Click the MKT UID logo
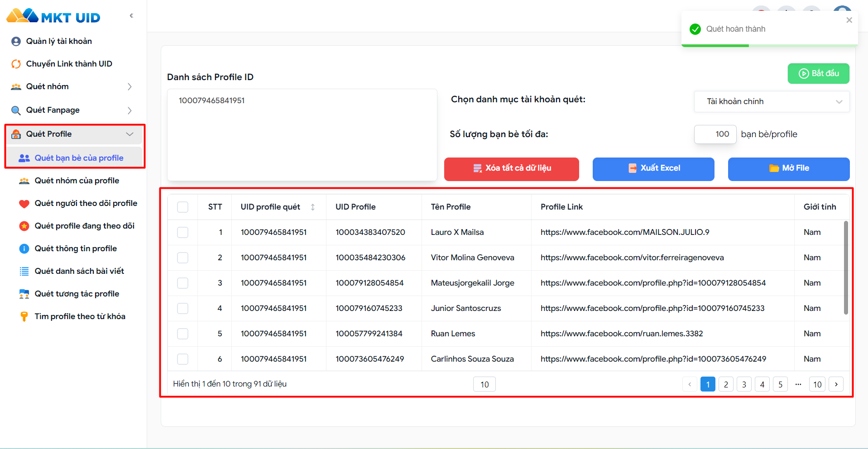This screenshot has width=868, height=449. click(x=53, y=16)
